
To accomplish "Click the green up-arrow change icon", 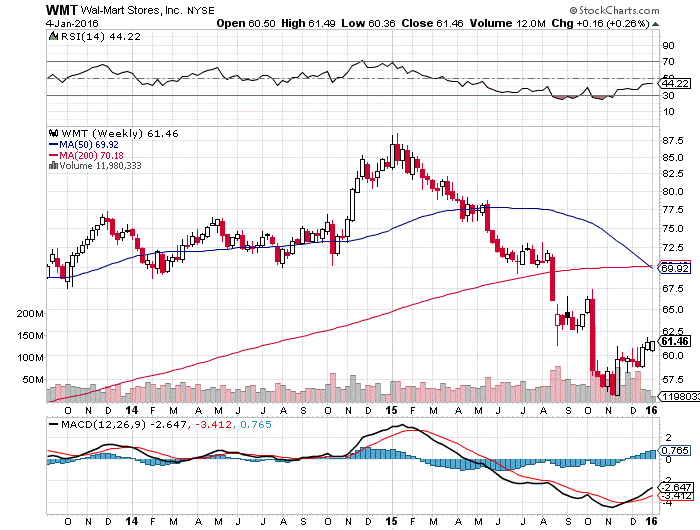I will (655, 24).
